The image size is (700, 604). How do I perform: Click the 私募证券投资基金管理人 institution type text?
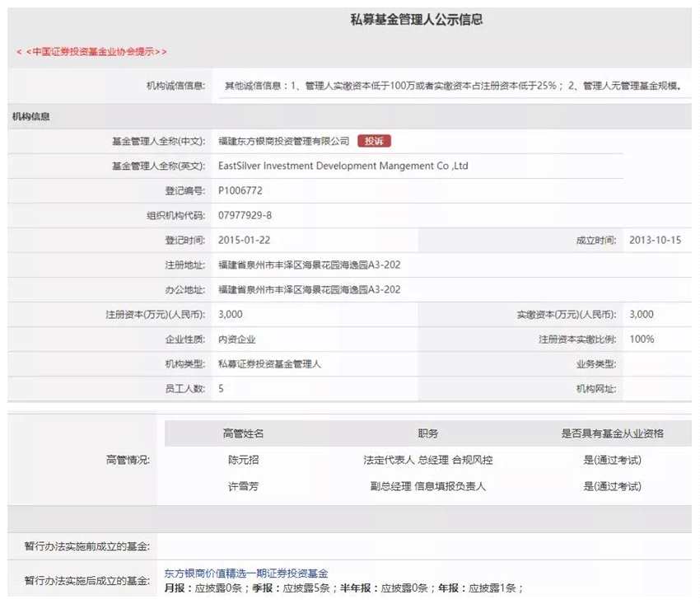point(269,364)
